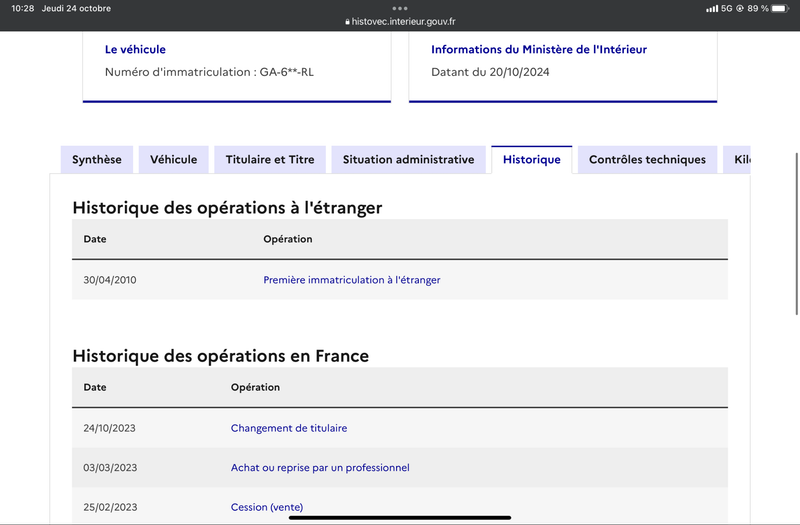The image size is (800, 525).
Task: Open the Cession (vente) operation
Action: 267,507
